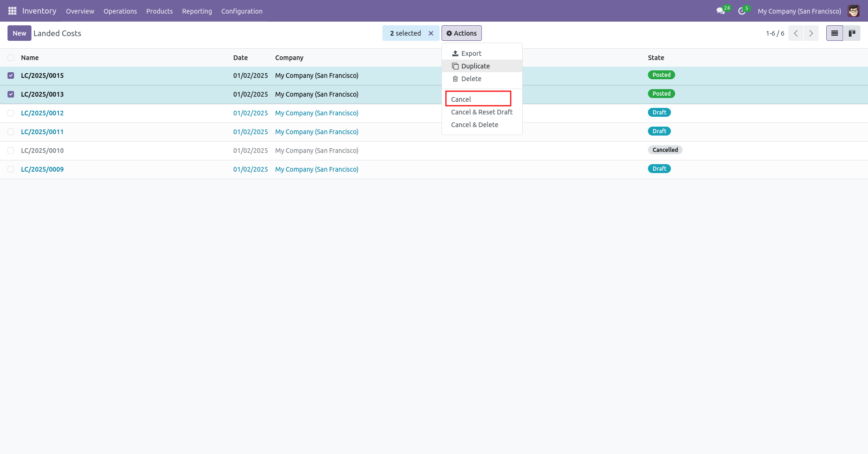The height and width of the screenshot is (454, 868).
Task: Open the user avatar menu
Action: 853,11
